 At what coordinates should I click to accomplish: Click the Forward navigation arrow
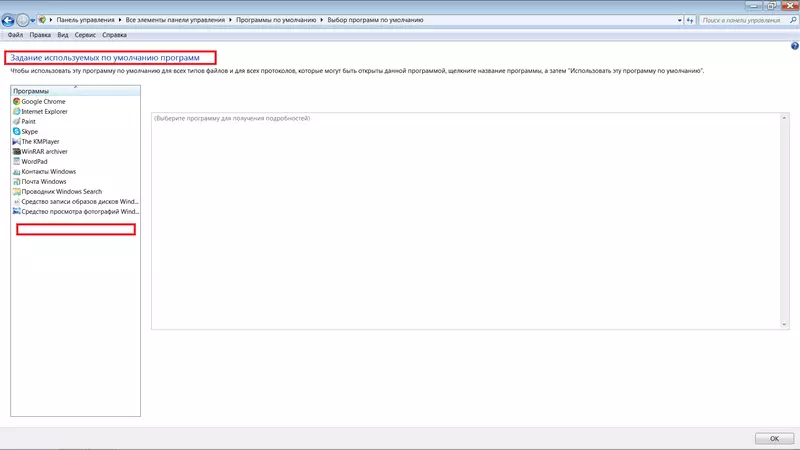(22, 20)
